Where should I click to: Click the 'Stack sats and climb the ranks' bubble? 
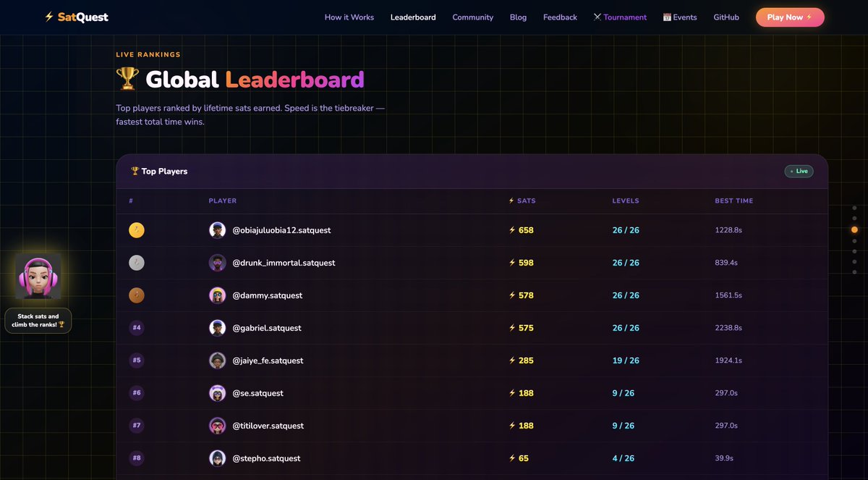click(x=38, y=321)
